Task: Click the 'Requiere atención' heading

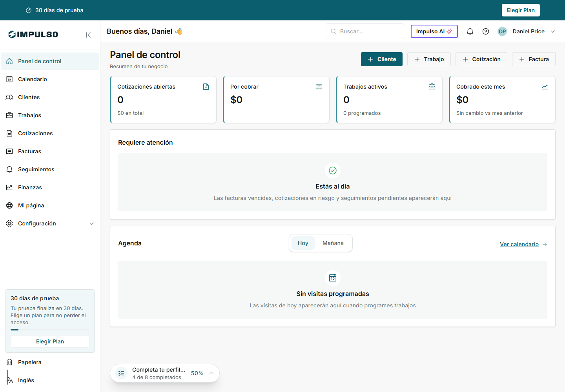Action: click(146, 142)
